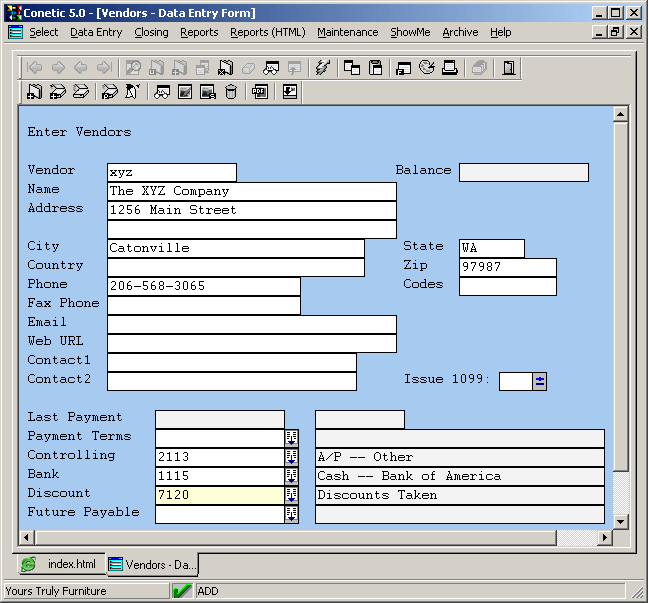Screen dimensions: 648x603
Task: Open the Payment Terms lookup arrow
Action: 292,438
